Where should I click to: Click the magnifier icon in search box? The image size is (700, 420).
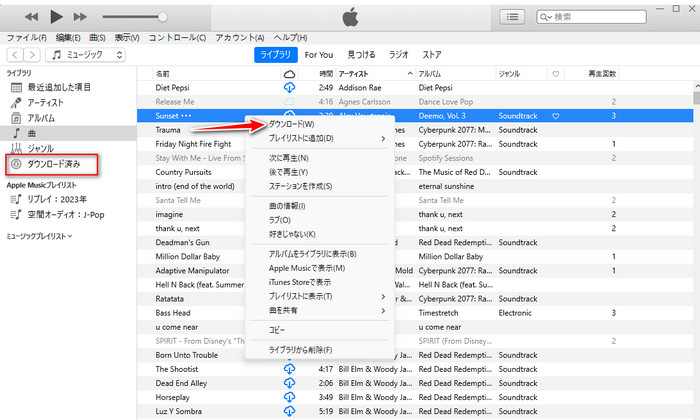[545, 17]
